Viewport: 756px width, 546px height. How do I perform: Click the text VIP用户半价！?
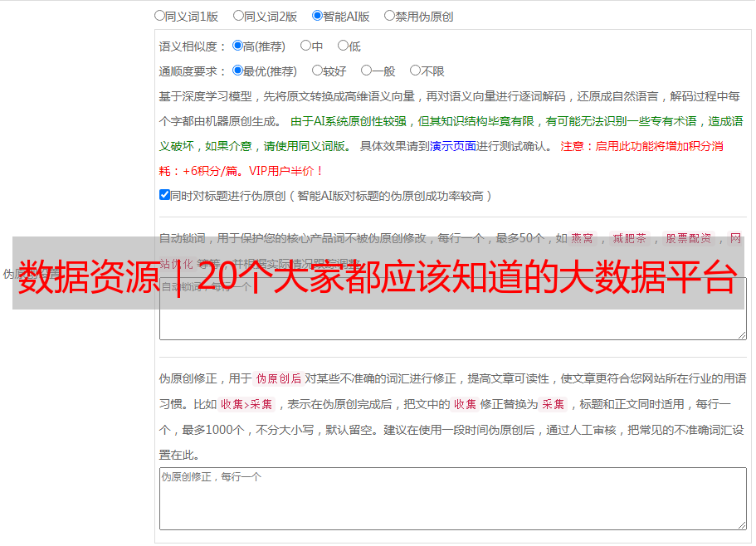point(285,171)
